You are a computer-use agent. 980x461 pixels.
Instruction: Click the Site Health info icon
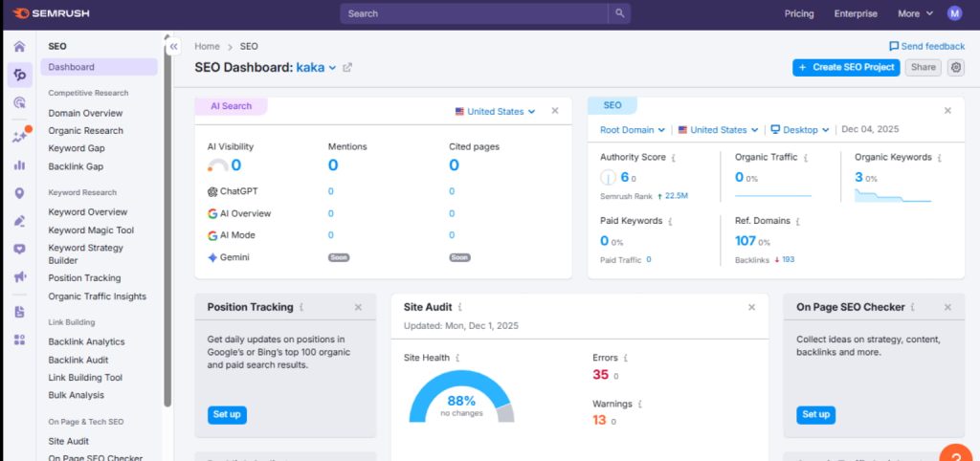click(457, 358)
